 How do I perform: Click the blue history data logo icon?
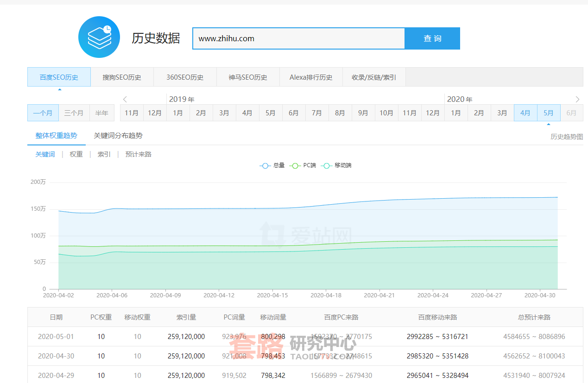[x=99, y=38]
